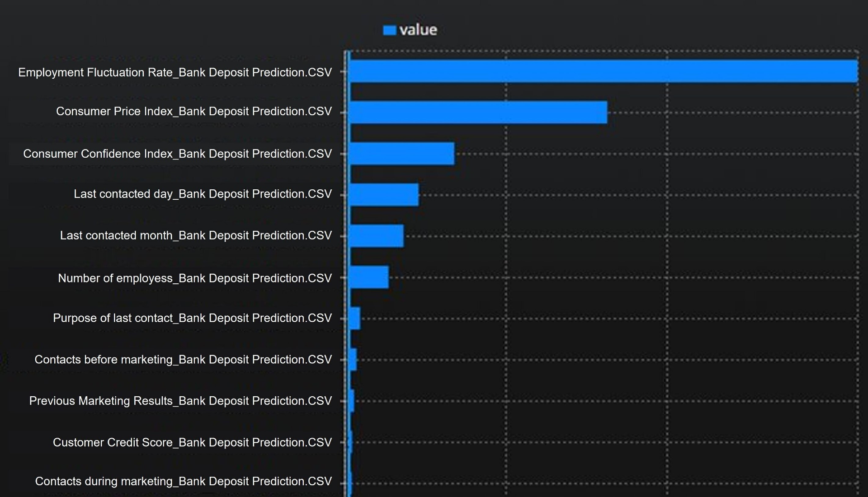868x497 pixels.
Task: Click the Purpose of last contact bar
Action: coord(355,318)
